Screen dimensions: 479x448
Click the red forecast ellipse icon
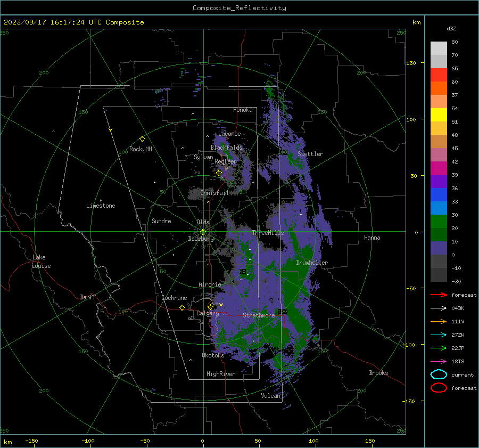439,388
